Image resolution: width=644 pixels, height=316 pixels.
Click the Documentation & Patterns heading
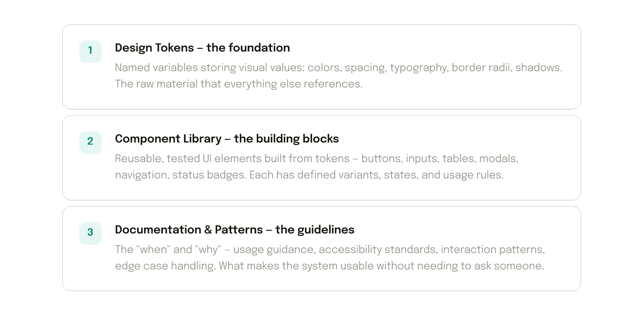coord(188,230)
